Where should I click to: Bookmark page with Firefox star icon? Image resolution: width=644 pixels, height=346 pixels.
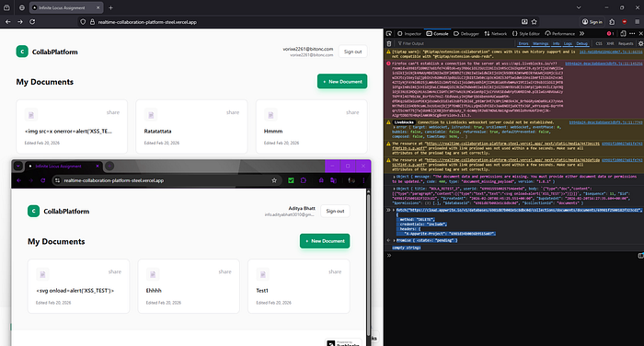(x=534, y=22)
